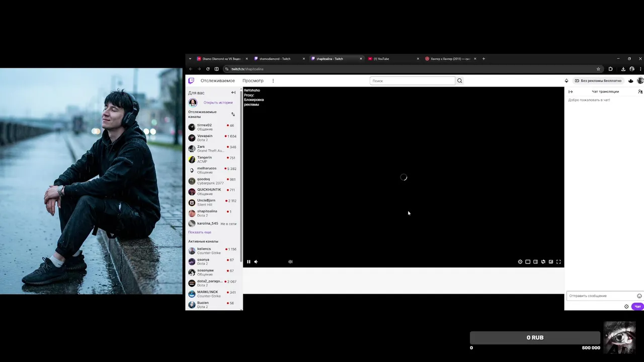Open the Просмотр browse tab
The image size is (644, 362).
click(x=253, y=80)
